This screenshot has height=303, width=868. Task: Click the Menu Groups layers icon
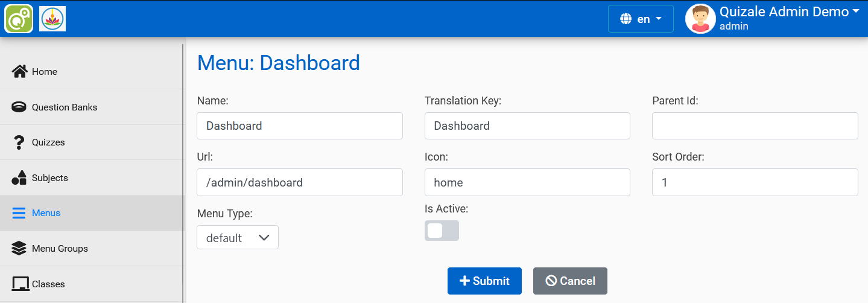(19, 249)
